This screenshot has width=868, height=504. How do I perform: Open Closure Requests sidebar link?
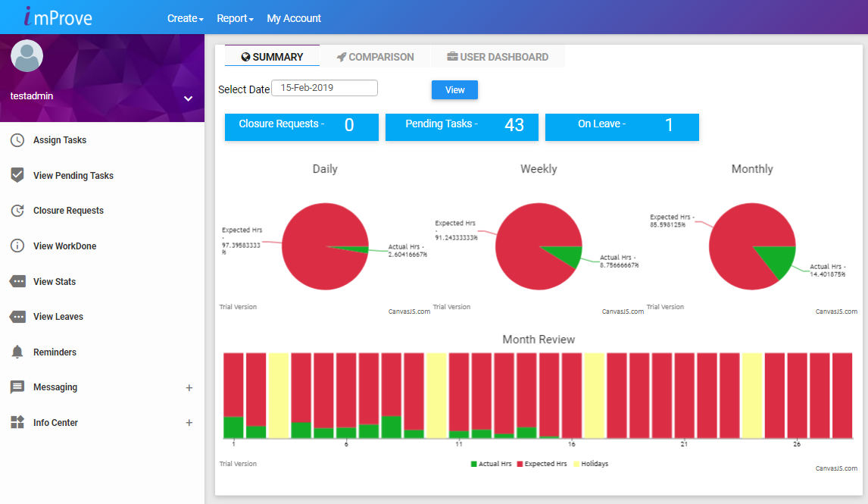click(68, 211)
